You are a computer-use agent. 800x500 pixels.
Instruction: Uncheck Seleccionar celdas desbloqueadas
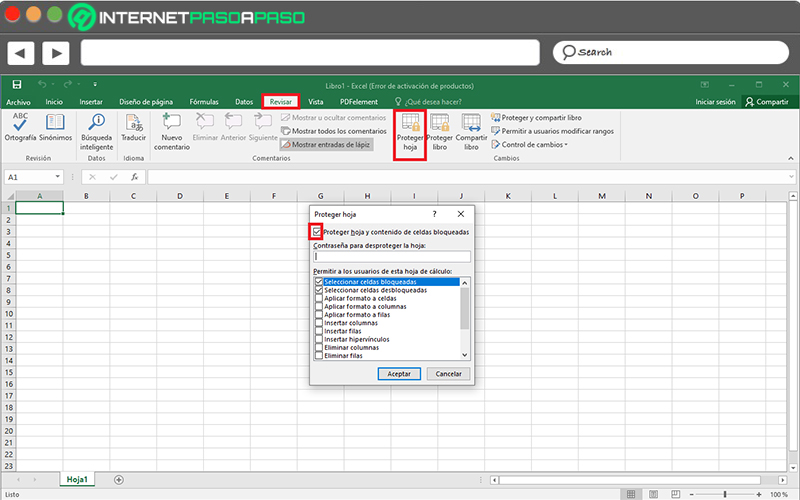tap(319, 290)
